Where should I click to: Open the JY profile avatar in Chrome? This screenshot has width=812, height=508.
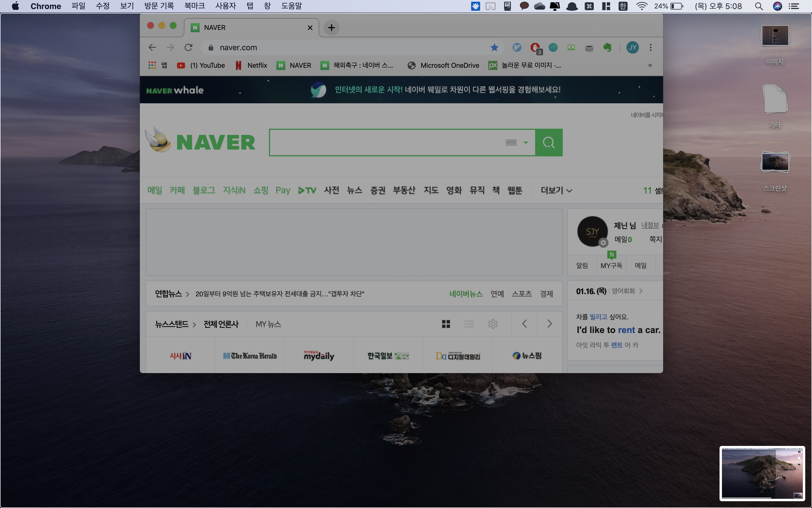[x=632, y=47]
